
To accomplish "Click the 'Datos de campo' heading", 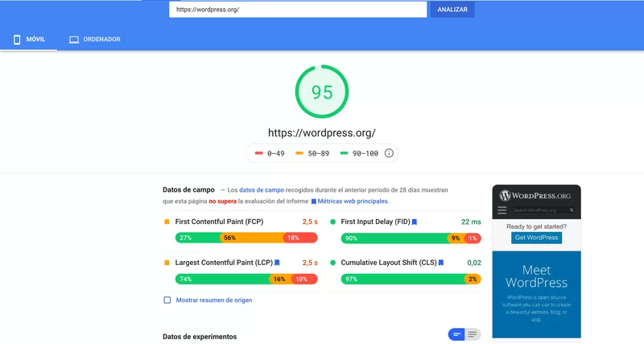I will click(x=188, y=190).
